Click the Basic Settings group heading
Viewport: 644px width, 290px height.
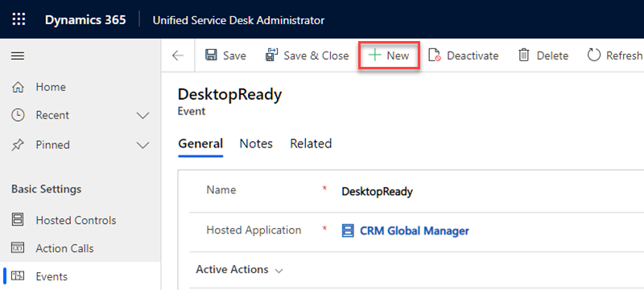47,189
